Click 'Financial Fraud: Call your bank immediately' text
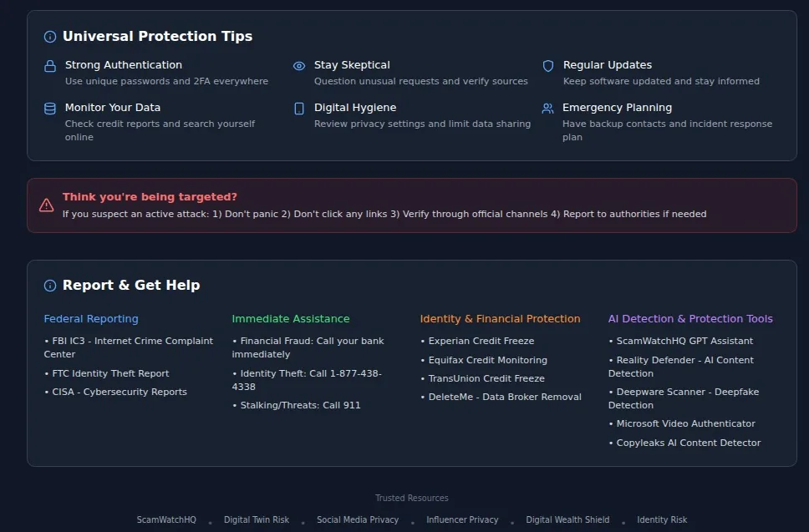This screenshot has height=532, width=809. coord(308,347)
